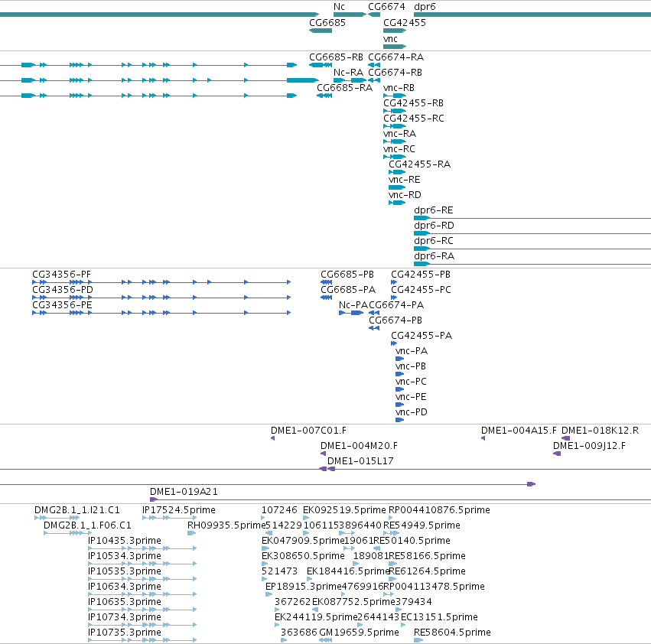The height and width of the screenshot is (644, 651).
Task: Select the vnc gene label in gene track
Action: point(390,39)
